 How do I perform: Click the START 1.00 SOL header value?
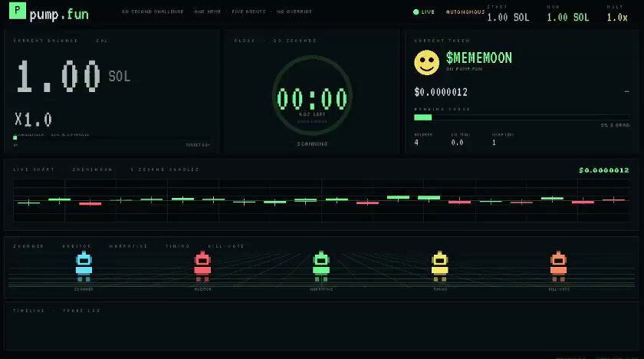508,17
